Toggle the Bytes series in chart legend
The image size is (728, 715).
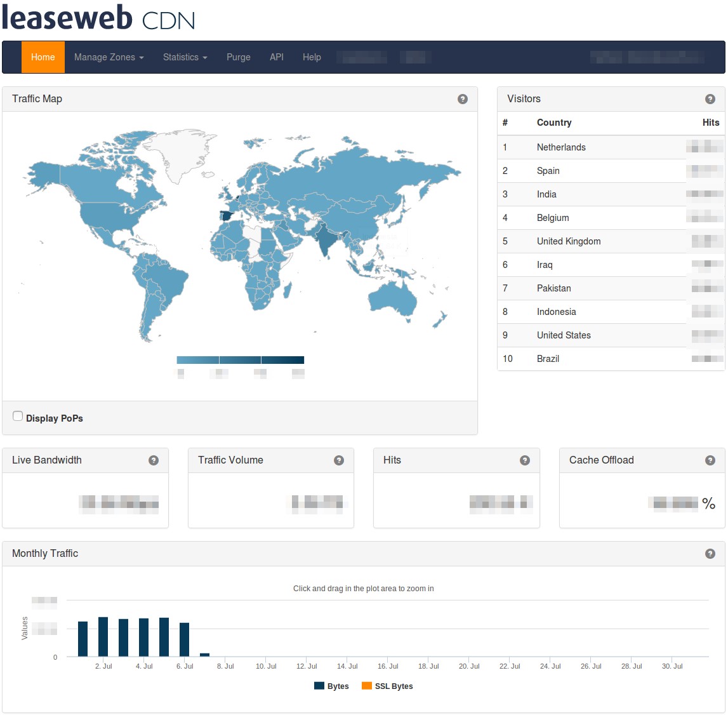[x=332, y=686]
